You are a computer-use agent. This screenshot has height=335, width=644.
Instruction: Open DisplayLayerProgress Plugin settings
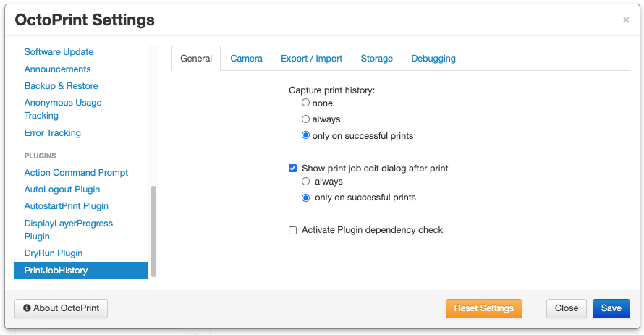pos(69,230)
